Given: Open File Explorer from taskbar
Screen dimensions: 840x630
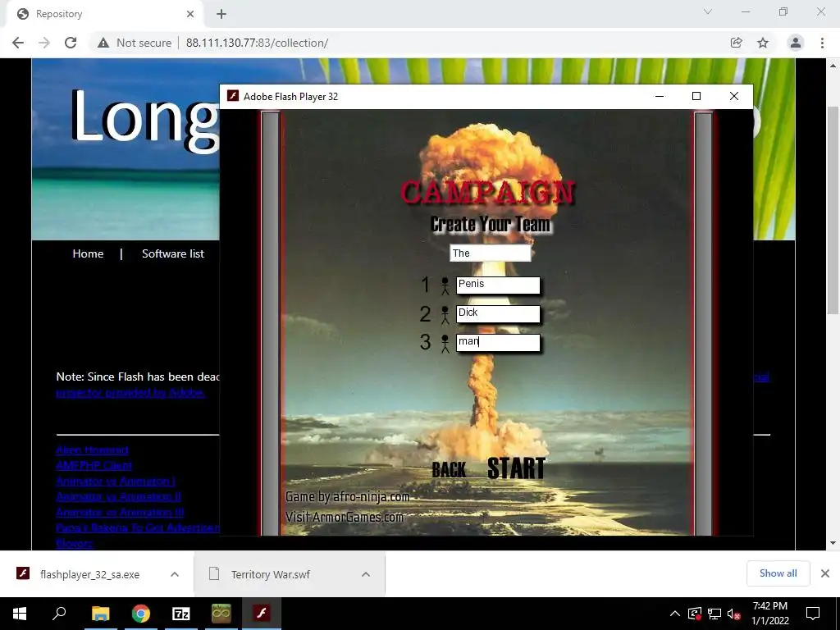Looking at the screenshot, I should 100,614.
